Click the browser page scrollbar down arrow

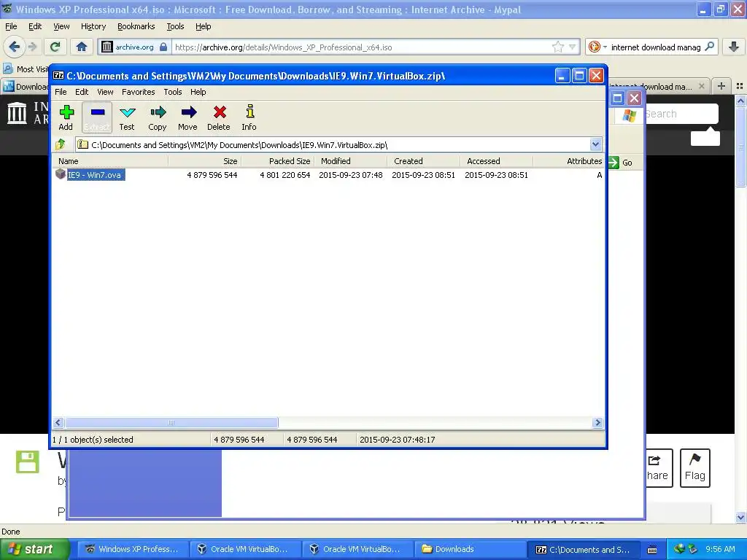(x=740, y=517)
